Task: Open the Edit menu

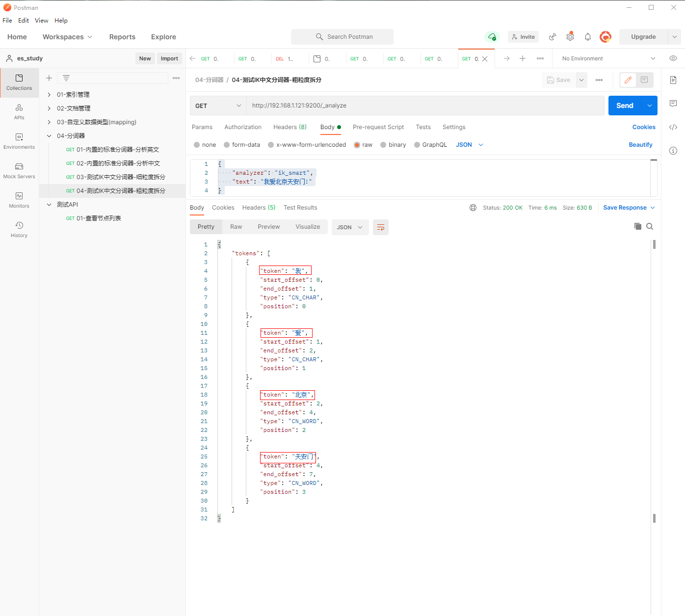Action: pyautogui.click(x=24, y=21)
